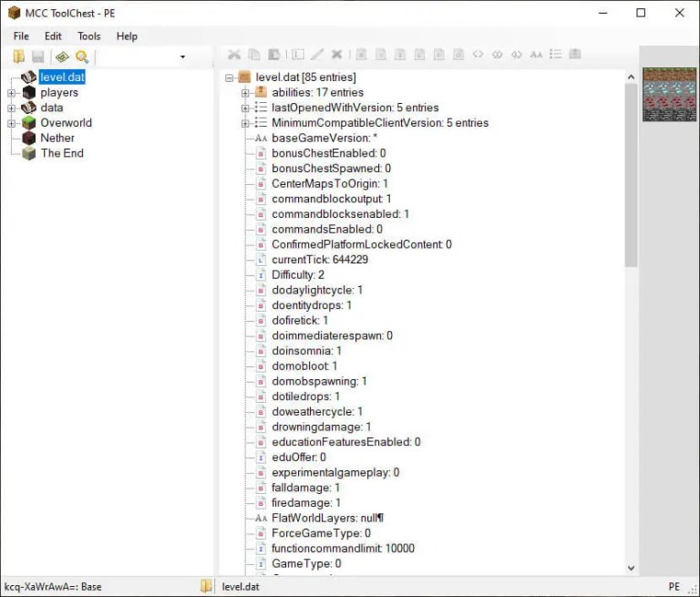Select the commandsEnabled: 0 entry

[327, 229]
